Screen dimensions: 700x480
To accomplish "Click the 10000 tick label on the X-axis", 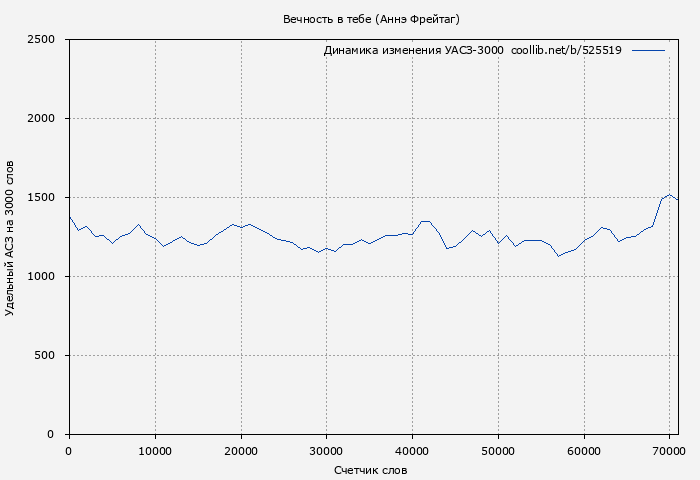I will (x=154, y=451).
